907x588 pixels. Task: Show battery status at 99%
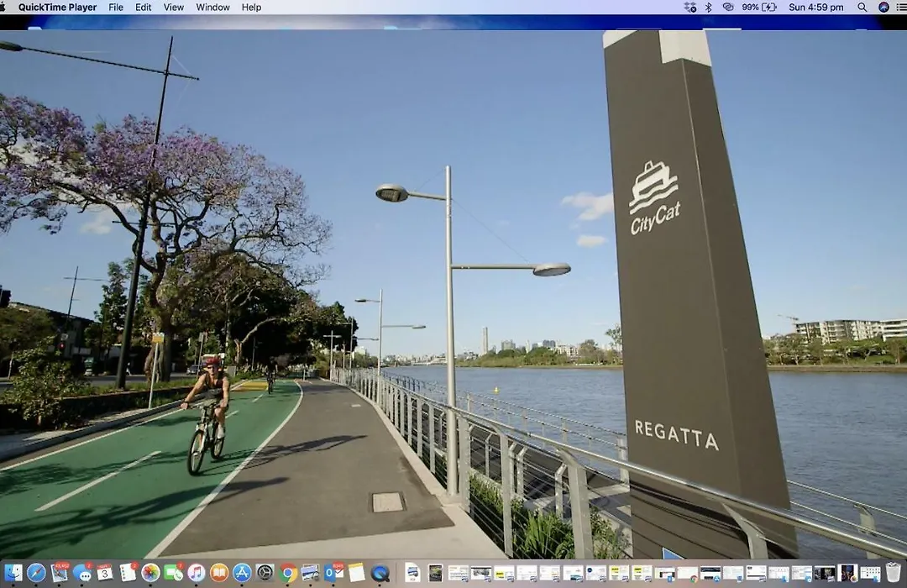[759, 7]
